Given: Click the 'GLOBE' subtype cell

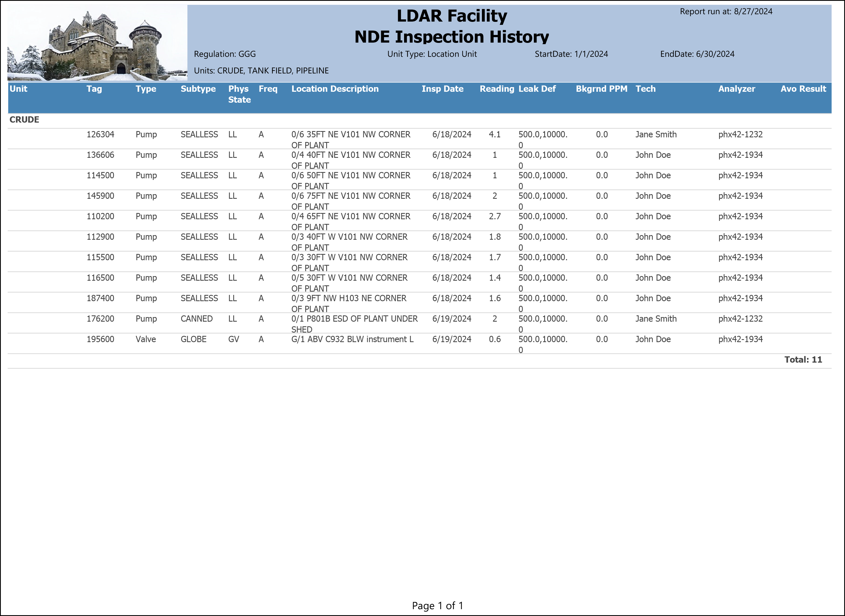Looking at the screenshot, I should tap(193, 340).
